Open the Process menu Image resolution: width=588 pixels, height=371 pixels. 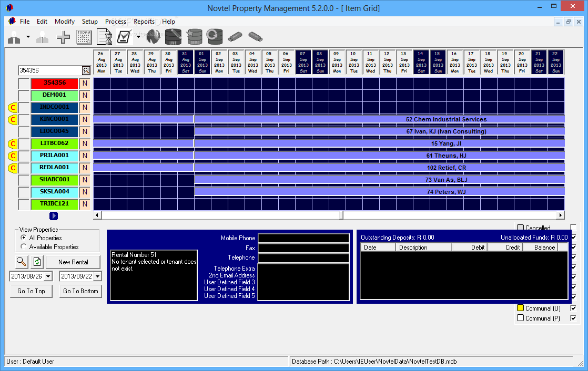pos(116,22)
